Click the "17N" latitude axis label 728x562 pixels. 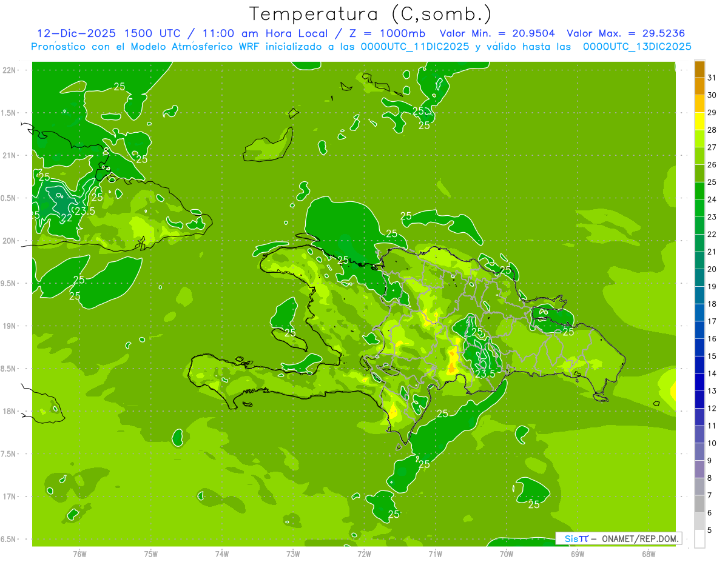tap(9, 497)
